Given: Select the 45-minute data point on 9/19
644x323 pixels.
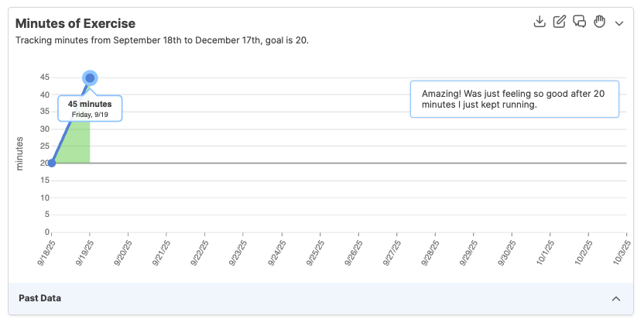Looking at the screenshot, I should [x=90, y=77].
